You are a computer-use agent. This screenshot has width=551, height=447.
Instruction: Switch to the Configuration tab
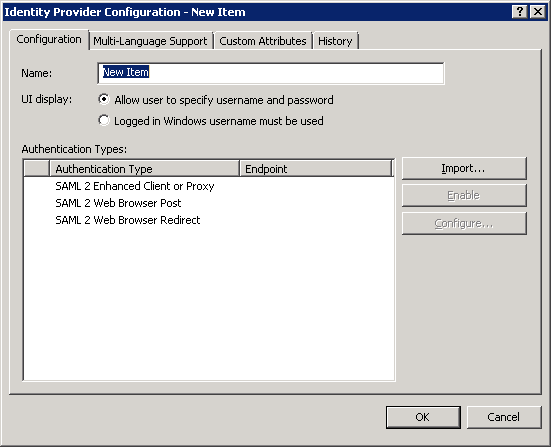coord(49,39)
